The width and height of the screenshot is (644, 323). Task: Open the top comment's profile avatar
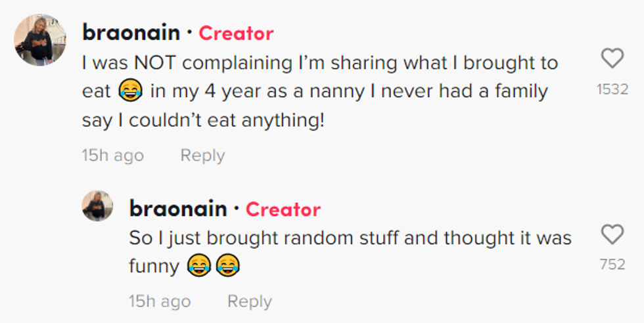[40, 40]
